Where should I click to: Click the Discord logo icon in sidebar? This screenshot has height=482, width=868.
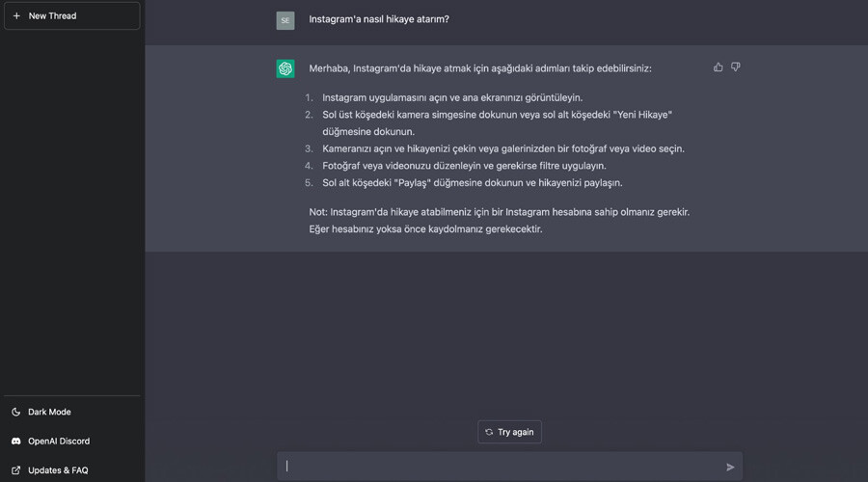point(16,442)
